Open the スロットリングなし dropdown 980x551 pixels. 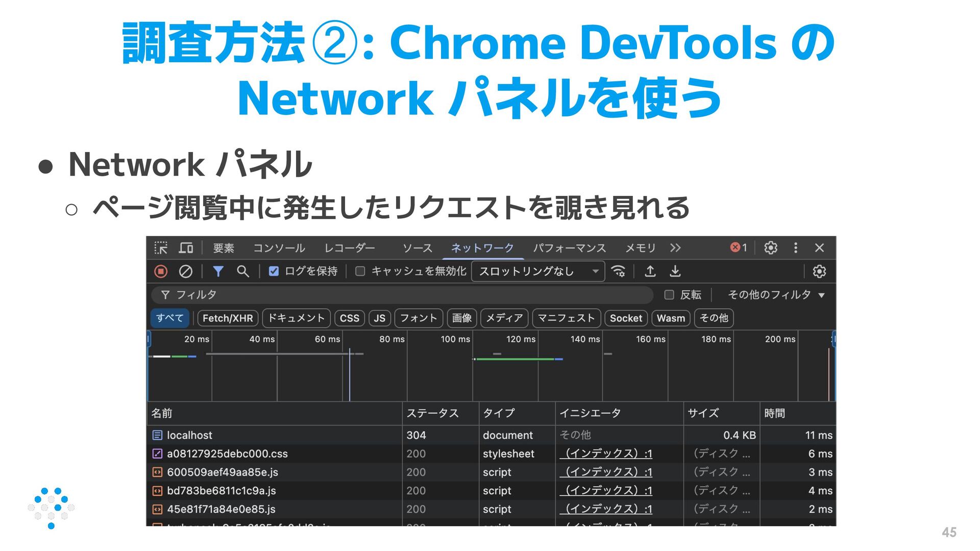click(538, 271)
